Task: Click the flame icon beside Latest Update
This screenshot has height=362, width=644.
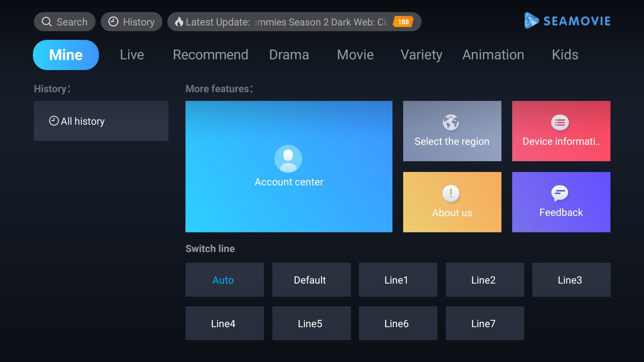Action: point(179,22)
